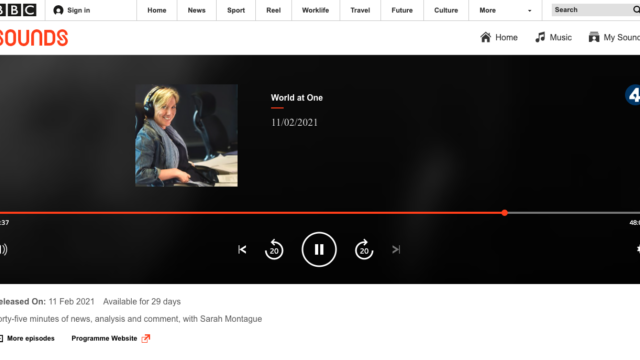Open the Travel menu item
Image resolution: width=640 pixels, height=360 pixels.
click(360, 10)
